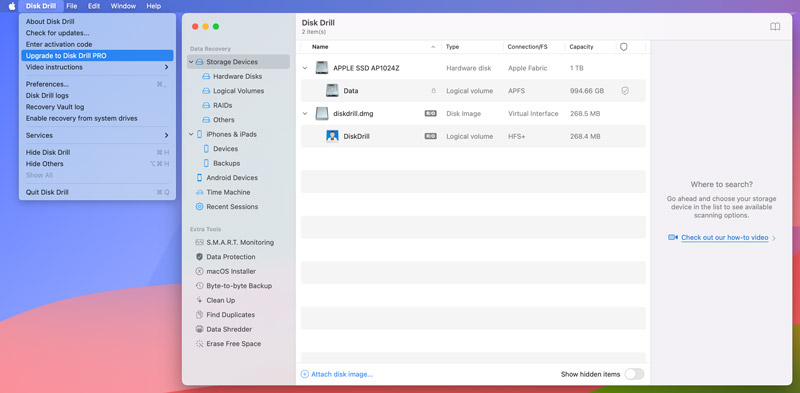The height and width of the screenshot is (393, 800).
Task: Click the Others sidebar icon
Action: click(206, 119)
